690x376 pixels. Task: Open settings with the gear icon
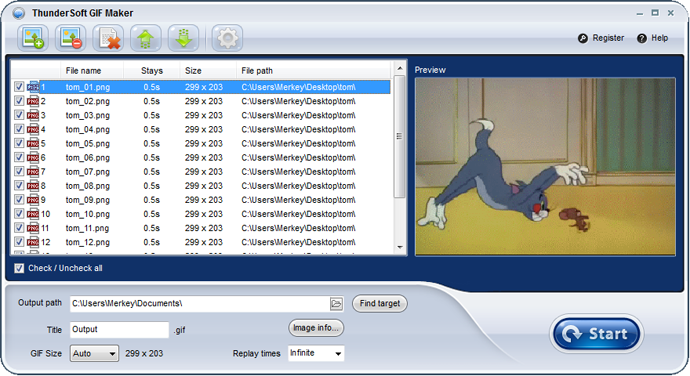pos(227,38)
